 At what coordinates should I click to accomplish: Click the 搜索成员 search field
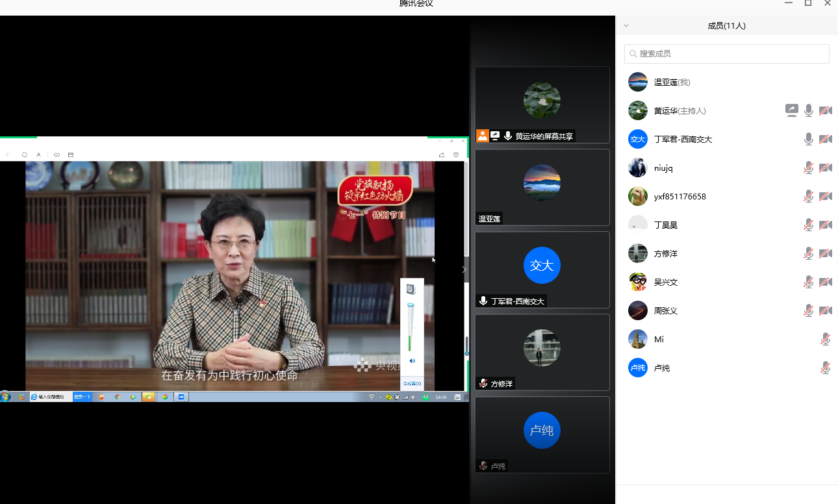pos(726,54)
